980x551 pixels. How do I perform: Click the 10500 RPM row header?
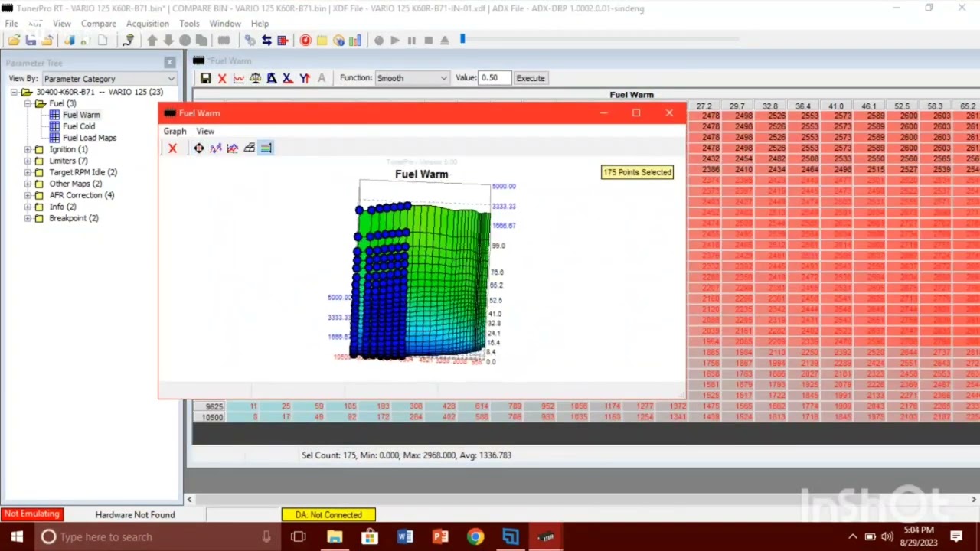(x=209, y=417)
